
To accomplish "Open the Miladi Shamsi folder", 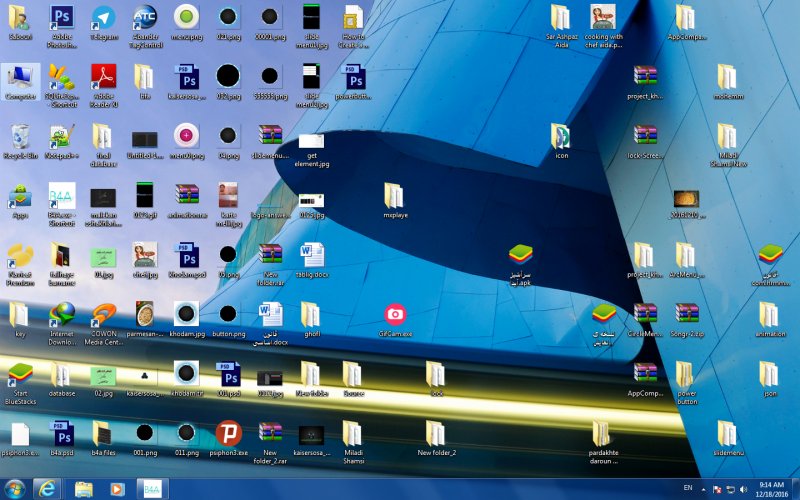I will (352, 433).
